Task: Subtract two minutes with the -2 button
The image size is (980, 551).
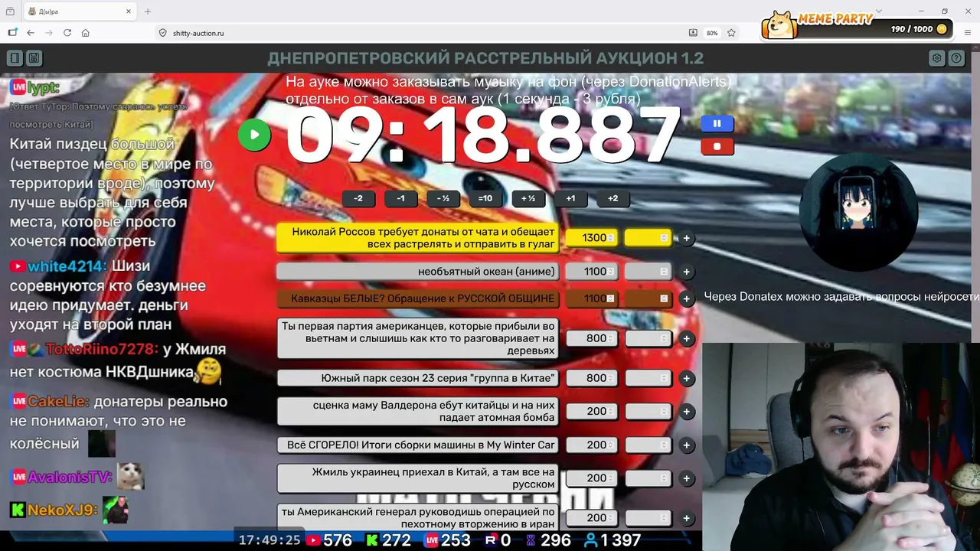Action: 358,198
